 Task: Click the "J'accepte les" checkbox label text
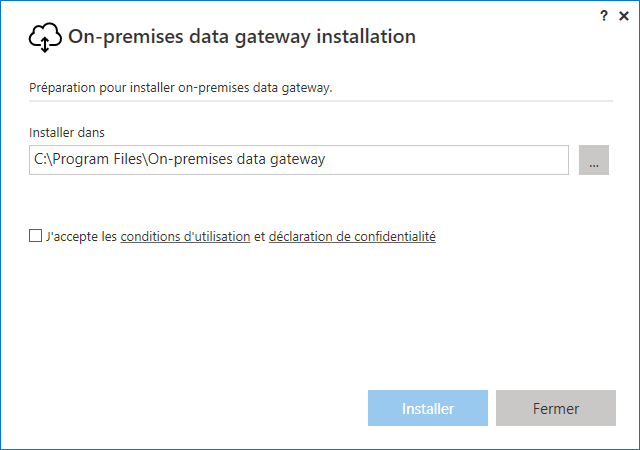coord(81,236)
